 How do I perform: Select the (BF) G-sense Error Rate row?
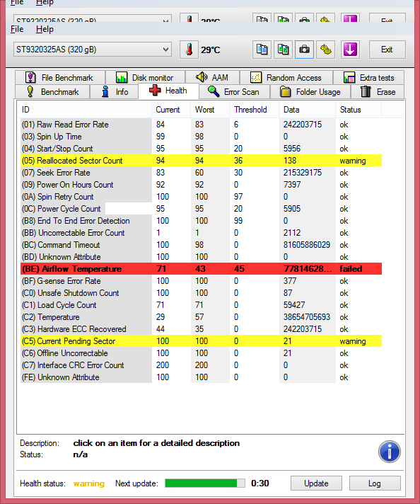pos(202,281)
